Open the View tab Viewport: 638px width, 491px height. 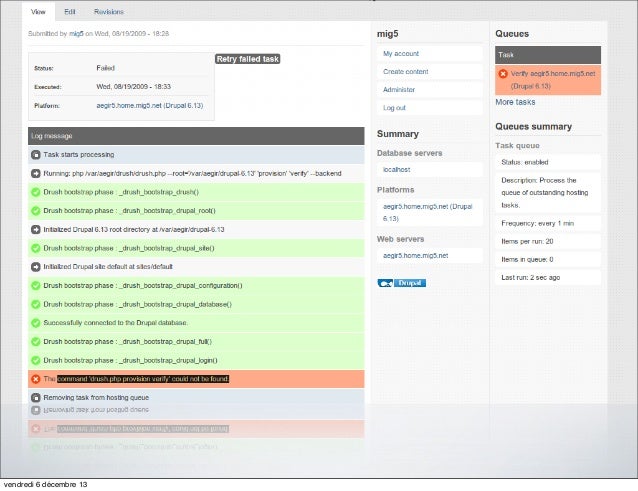38,12
